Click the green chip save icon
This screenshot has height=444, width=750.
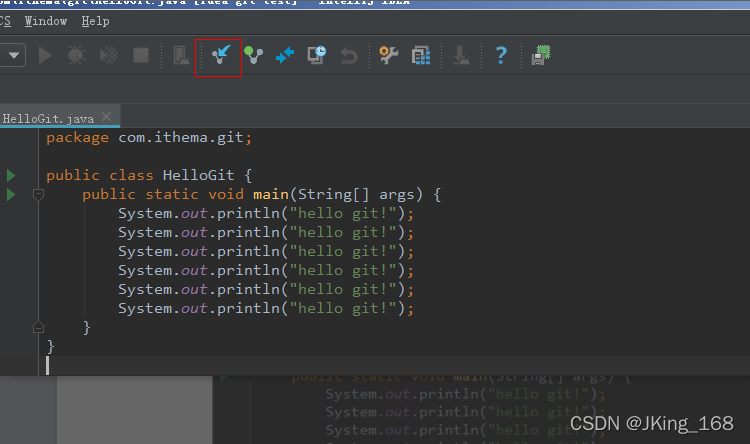click(541, 55)
